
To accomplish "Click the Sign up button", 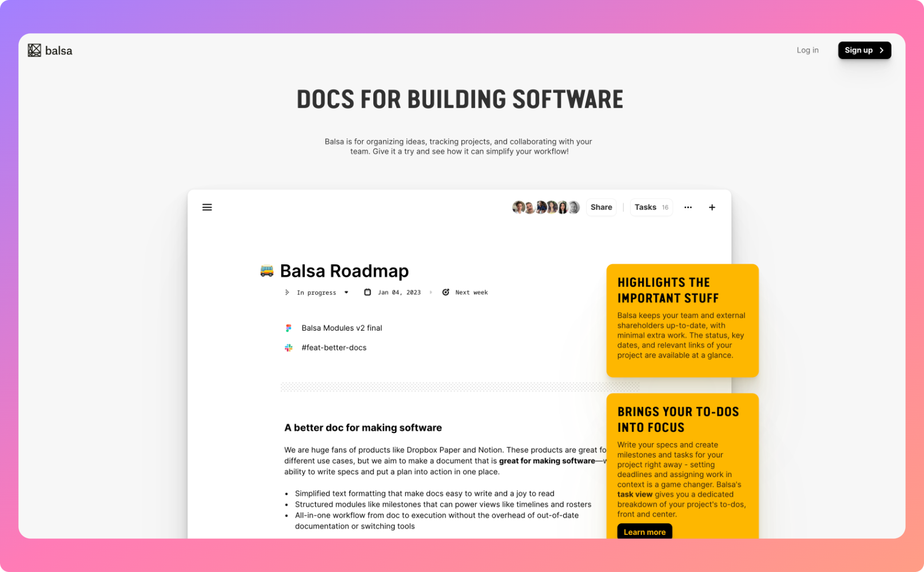I will [864, 50].
